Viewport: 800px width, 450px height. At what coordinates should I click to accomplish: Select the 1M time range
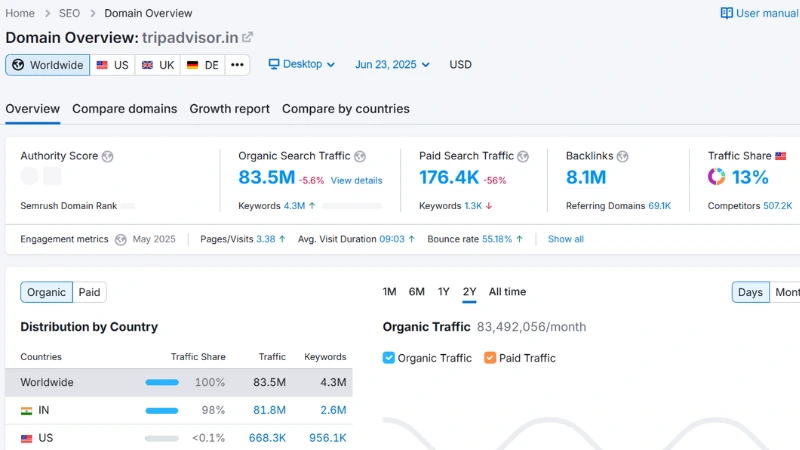(x=389, y=292)
